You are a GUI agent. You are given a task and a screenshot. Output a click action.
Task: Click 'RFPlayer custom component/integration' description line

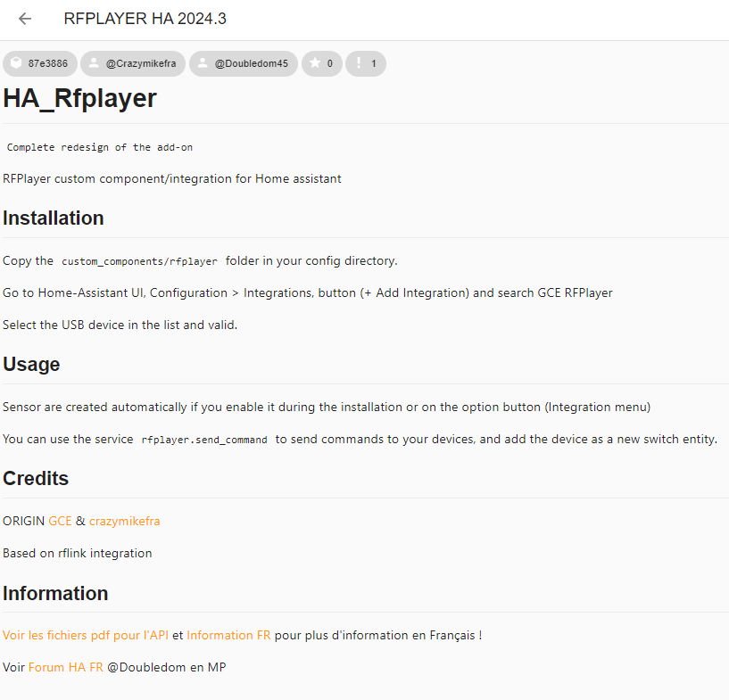tap(172, 179)
